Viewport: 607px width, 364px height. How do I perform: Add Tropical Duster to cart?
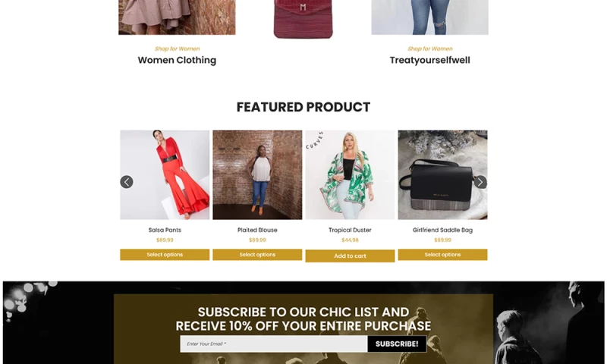point(350,256)
